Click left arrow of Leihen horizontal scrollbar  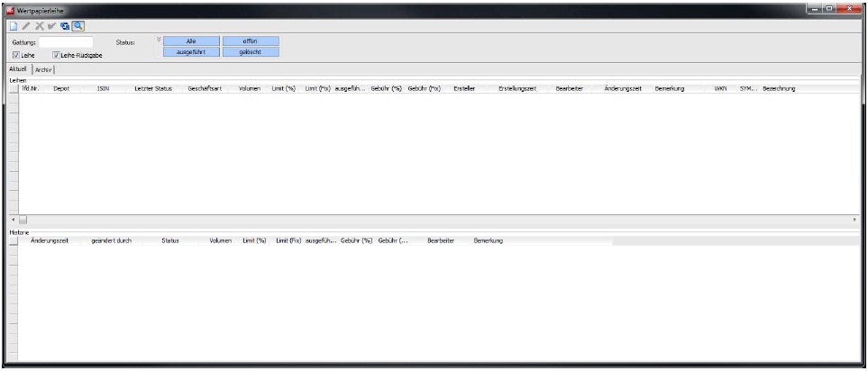coord(14,220)
